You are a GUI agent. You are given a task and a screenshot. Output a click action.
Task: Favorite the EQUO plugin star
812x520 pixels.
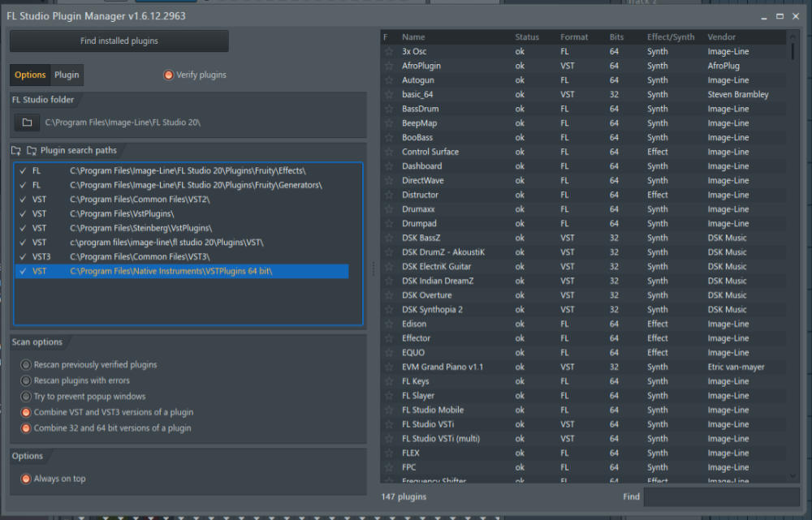pos(388,352)
